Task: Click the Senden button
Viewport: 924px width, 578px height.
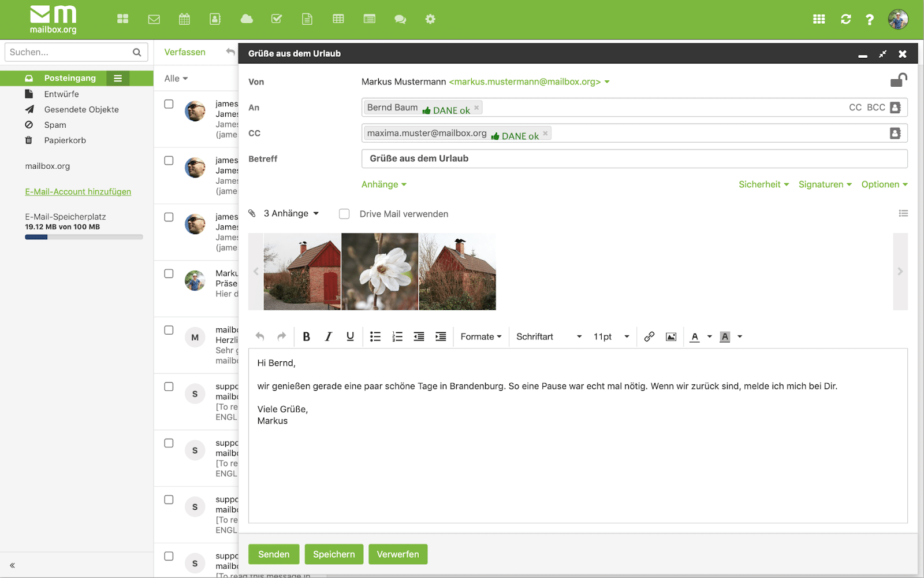Action: coord(273,554)
